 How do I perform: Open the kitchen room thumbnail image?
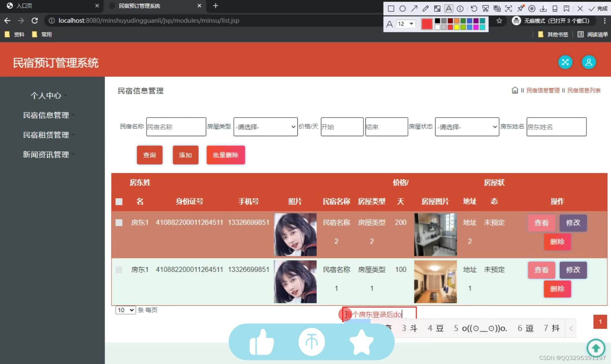click(435, 235)
